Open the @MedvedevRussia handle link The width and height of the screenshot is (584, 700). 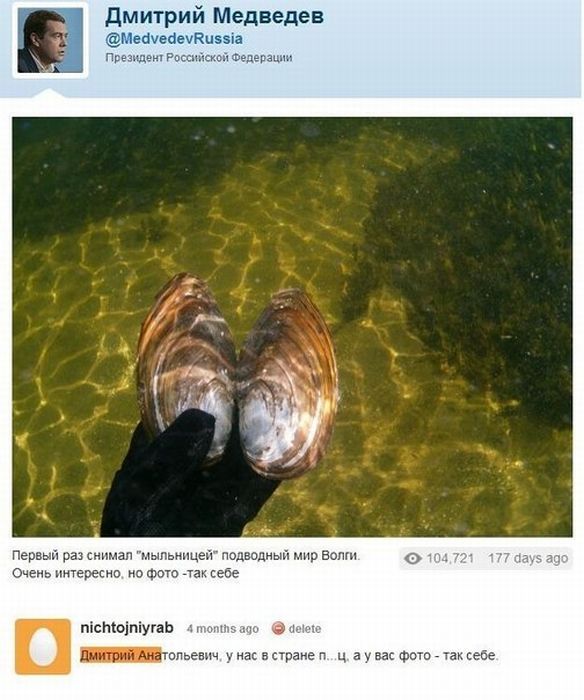(x=174, y=39)
